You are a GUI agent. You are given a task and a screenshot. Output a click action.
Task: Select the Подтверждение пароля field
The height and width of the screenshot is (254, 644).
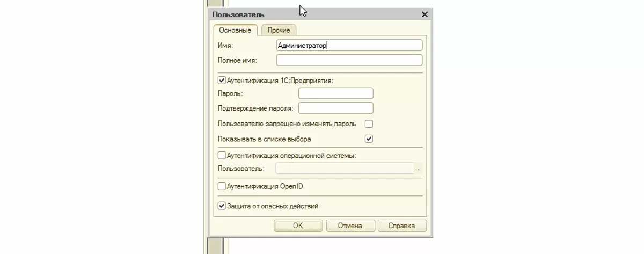click(335, 108)
